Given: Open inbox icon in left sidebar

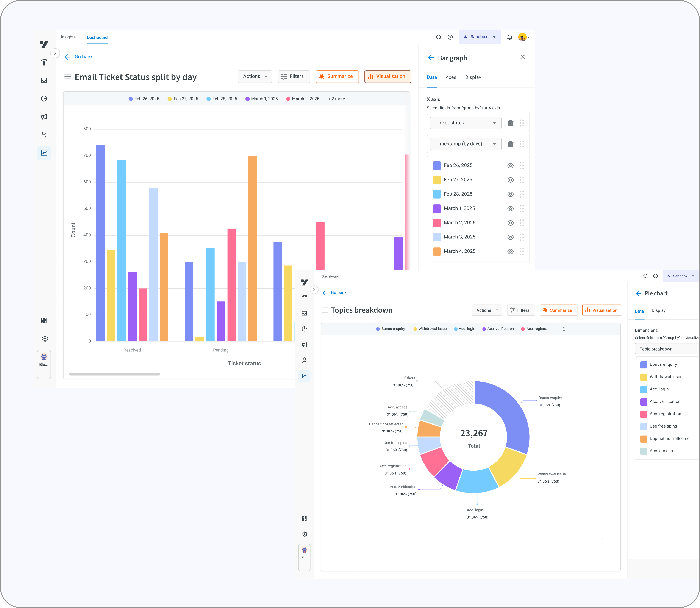Looking at the screenshot, I should 44,80.
